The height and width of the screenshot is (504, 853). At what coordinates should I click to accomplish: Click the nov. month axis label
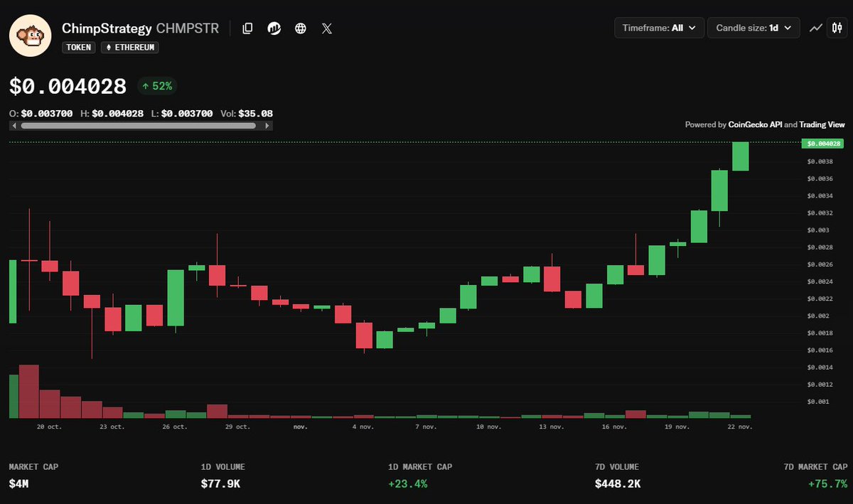click(301, 427)
